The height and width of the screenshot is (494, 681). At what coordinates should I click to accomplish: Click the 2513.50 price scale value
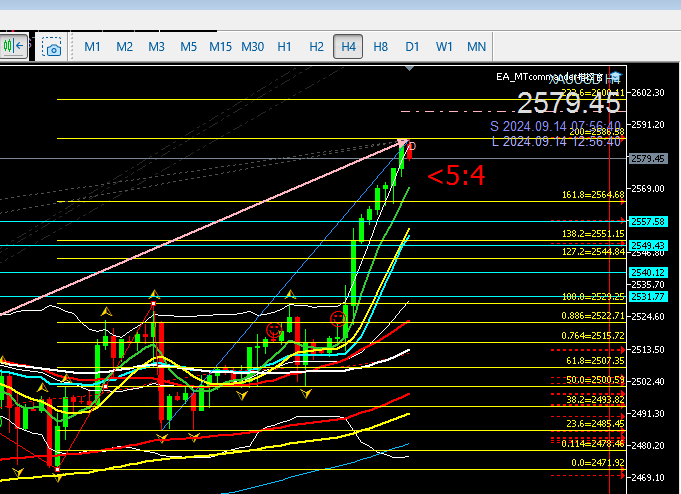[648, 350]
